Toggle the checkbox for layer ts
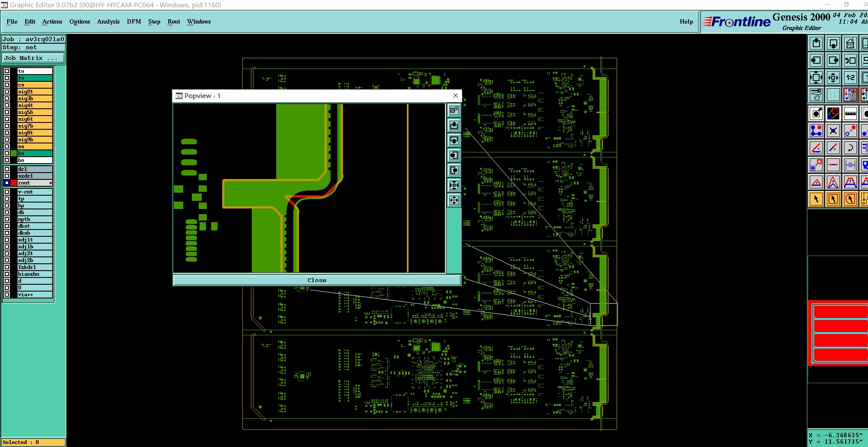 point(7,78)
